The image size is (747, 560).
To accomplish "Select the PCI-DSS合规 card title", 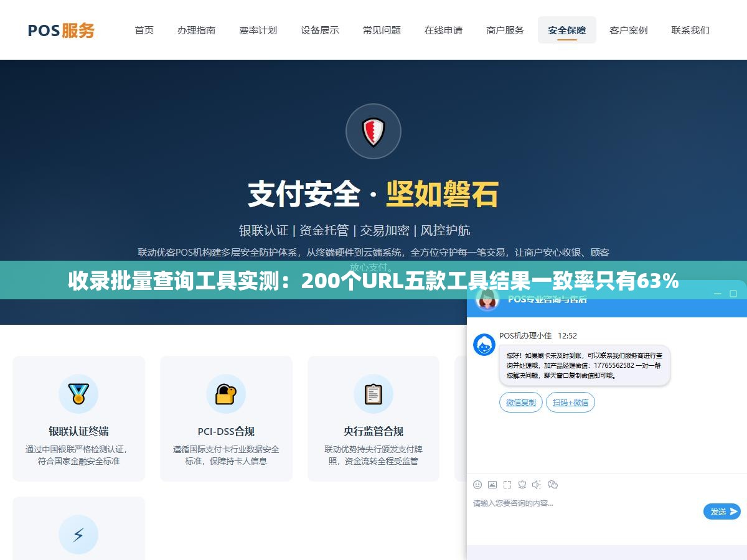I will coord(226,431).
